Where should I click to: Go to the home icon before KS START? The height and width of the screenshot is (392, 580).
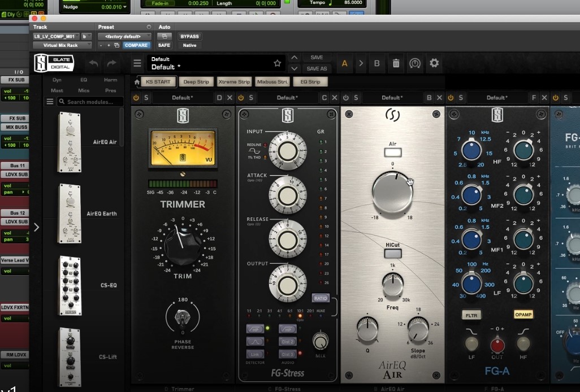click(x=136, y=82)
